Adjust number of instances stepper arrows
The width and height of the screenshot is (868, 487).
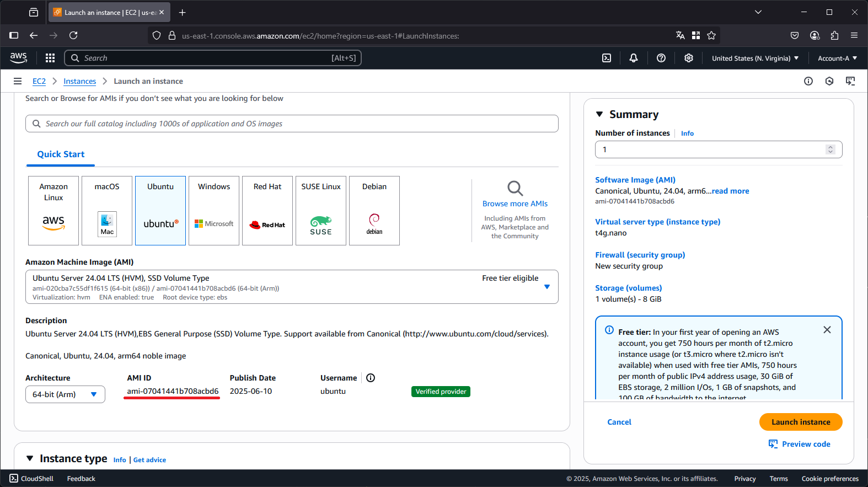831,149
